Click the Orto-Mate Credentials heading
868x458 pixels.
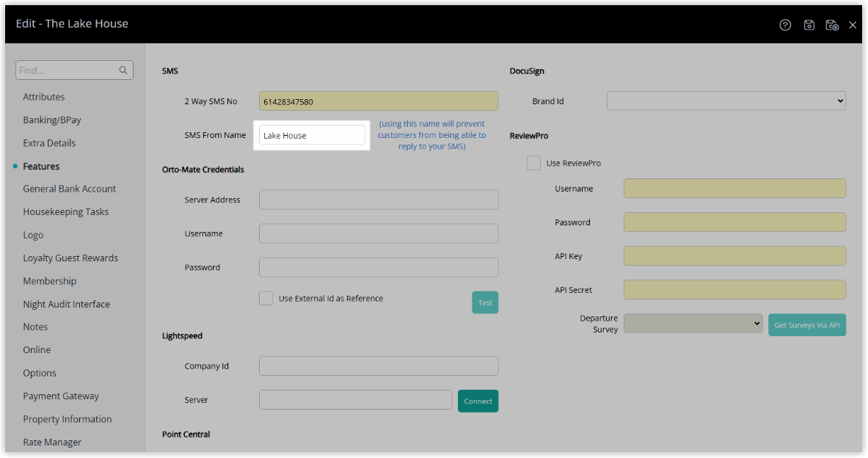coord(203,170)
